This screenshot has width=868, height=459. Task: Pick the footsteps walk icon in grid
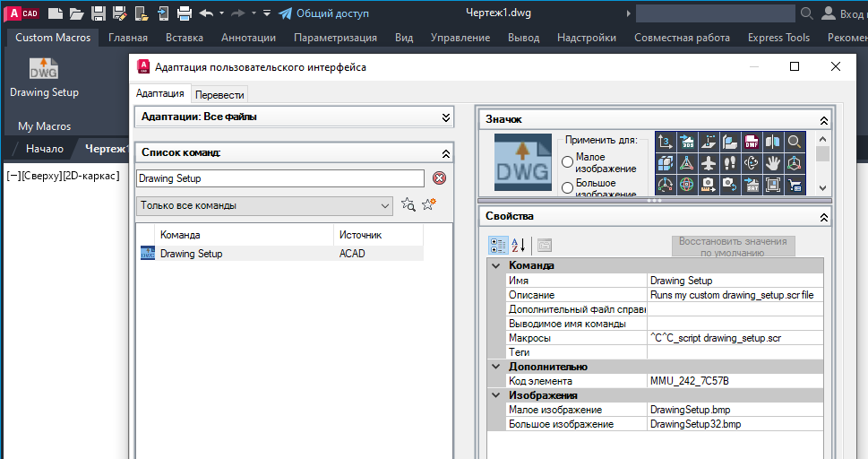pos(730,163)
